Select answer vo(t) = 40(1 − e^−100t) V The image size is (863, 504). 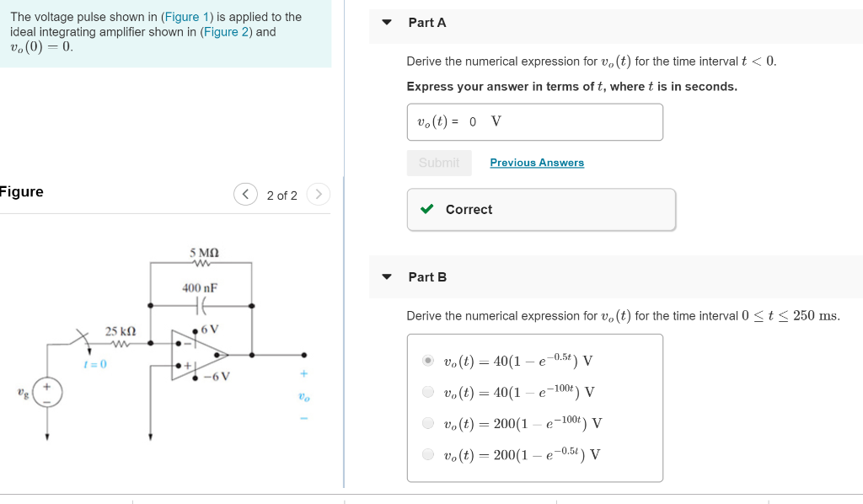pos(429,391)
